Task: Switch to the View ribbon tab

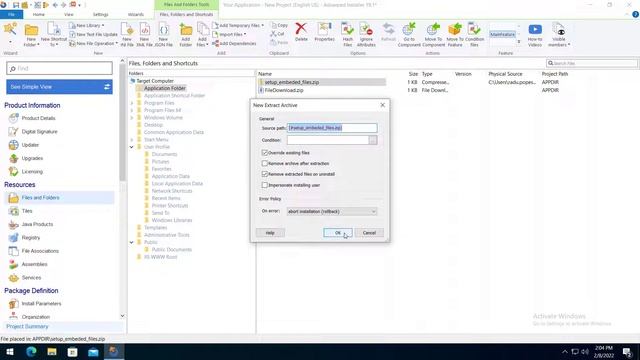Action: click(69, 14)
